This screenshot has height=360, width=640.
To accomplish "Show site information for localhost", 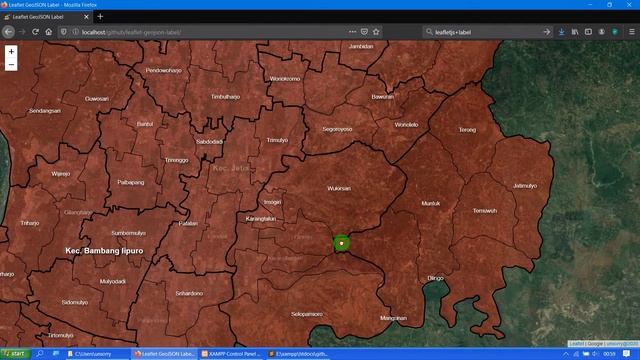I will pos(76,32).
